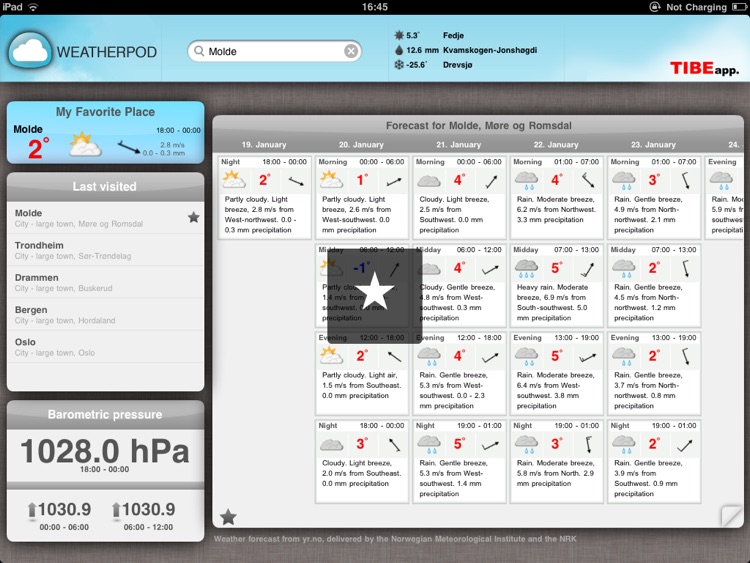The height and width of the screenshot is (563, 750).
Task: Tap the raindrop icon next to 12.6 mm
Action: pos(399,50)
